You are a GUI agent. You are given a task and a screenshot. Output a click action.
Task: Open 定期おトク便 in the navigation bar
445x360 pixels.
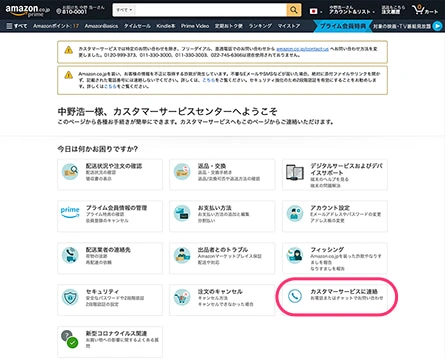(229, 26)
